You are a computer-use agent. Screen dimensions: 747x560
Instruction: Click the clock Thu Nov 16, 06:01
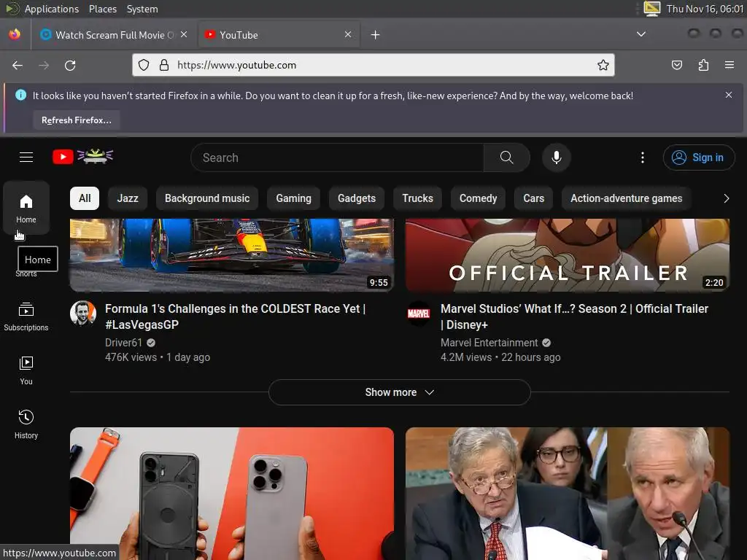(705, 9)
